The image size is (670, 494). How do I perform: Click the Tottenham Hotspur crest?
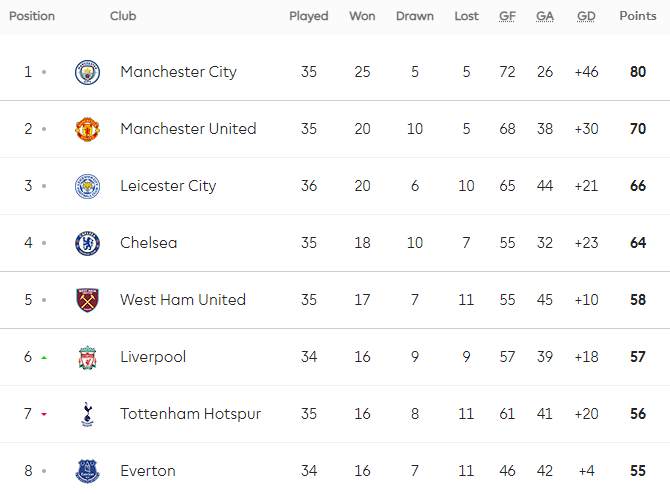tap(88, 414)
